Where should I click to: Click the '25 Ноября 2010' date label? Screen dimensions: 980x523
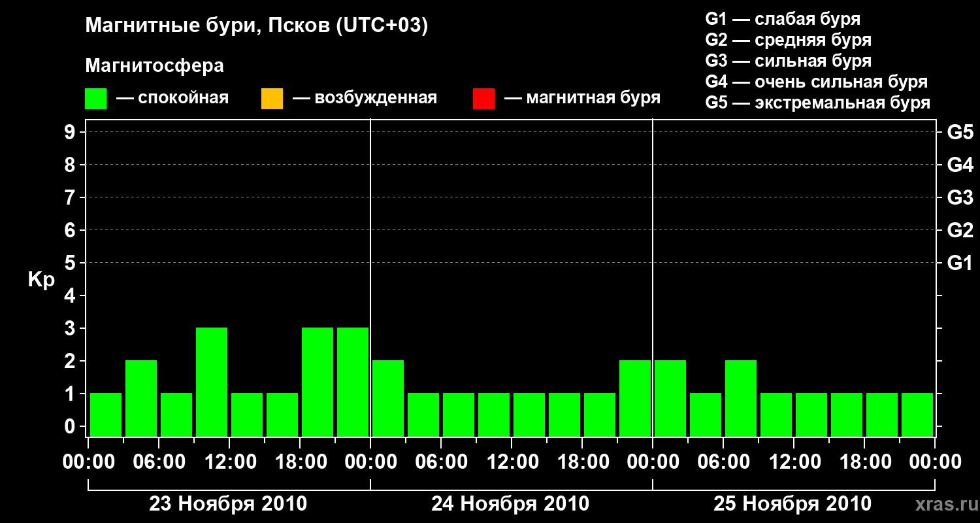click(792, 504)
